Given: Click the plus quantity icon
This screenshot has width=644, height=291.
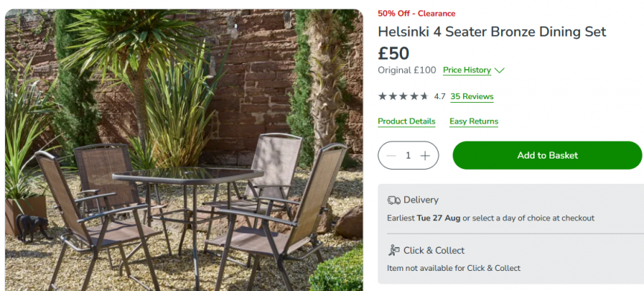Looking at the screenshot, I should [425, 156].
